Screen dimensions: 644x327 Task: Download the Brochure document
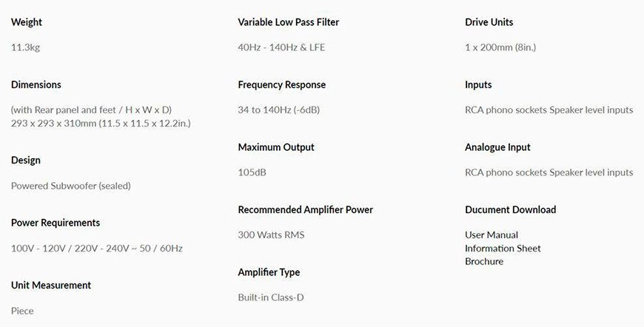484,262
